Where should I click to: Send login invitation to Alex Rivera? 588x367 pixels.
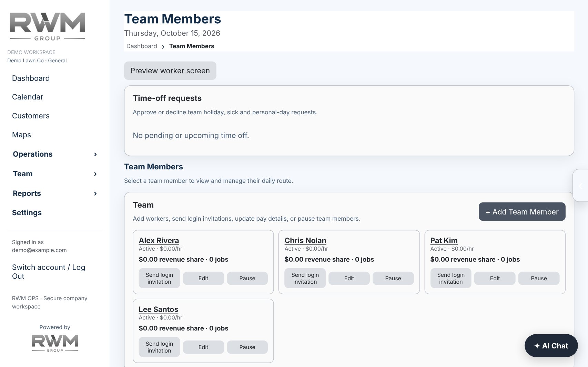[159, 278]
